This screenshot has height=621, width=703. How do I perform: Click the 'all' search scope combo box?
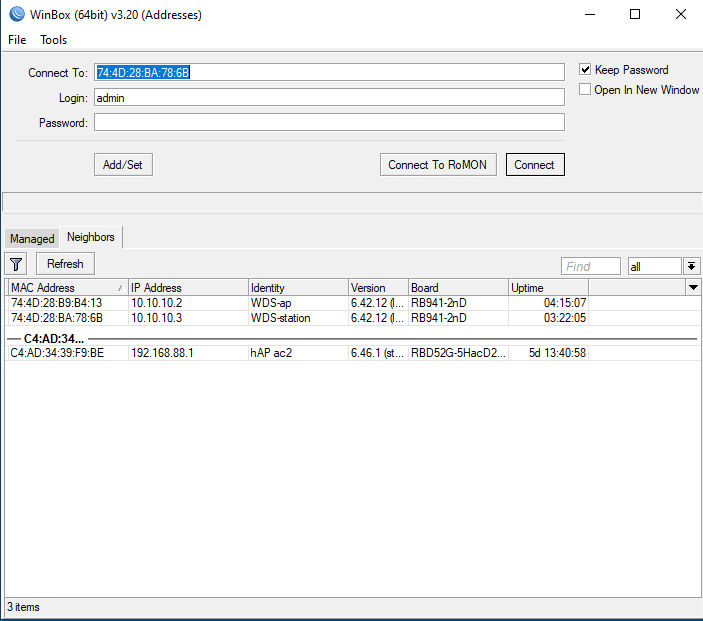point(655,266)
